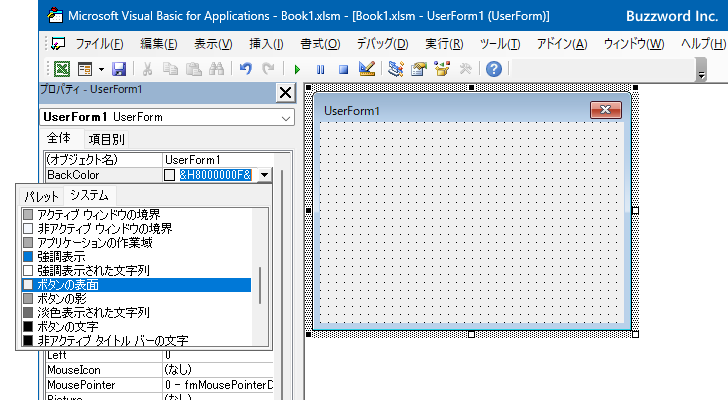This screenshot has width=728, height=400.
Task: Open the 実行(R) menu
Action: [x=444, y=44]
